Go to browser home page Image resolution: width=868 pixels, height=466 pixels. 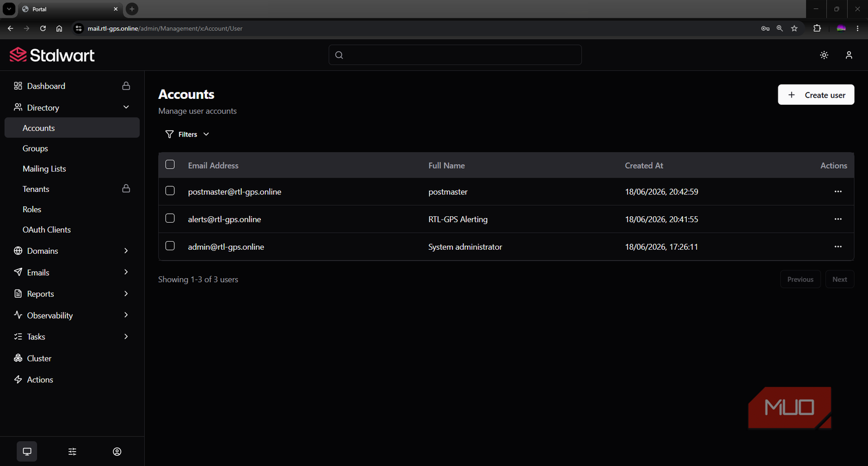[59, 28]
